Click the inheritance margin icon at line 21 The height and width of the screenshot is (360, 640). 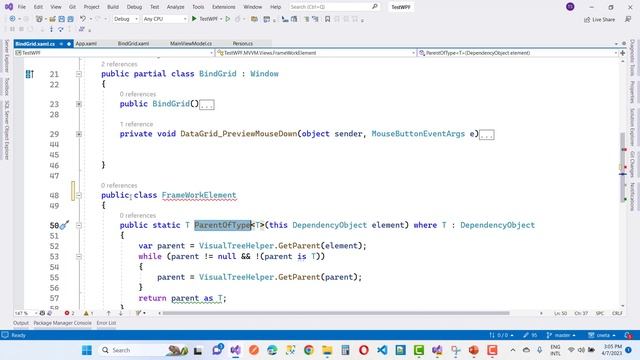(x=29, y=74)
